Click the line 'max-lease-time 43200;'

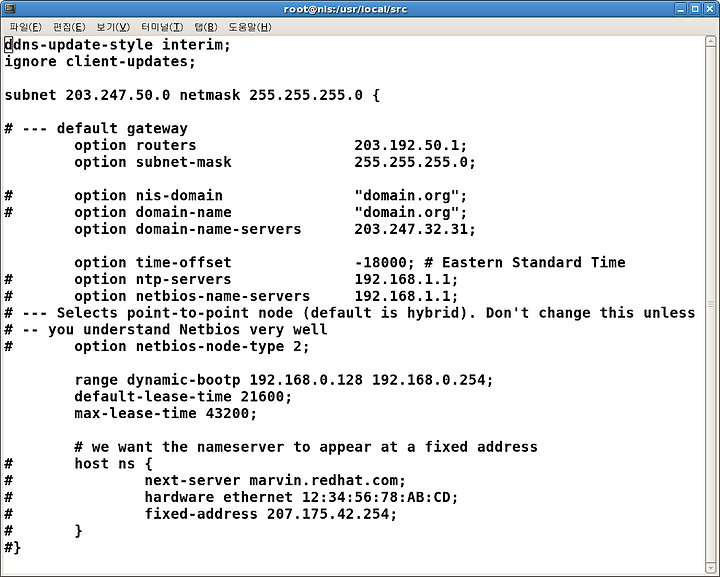pyautogui.click(x=166, y=414)
